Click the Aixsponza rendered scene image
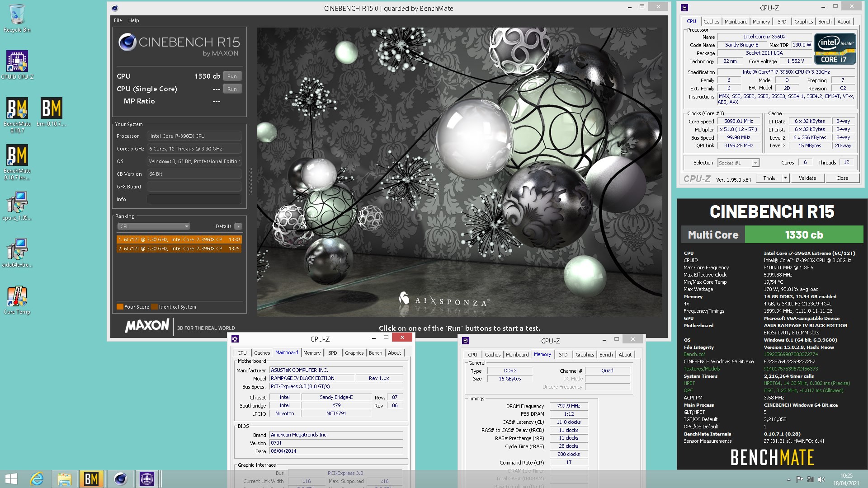 pyautogui.click(x=459, y=172)
